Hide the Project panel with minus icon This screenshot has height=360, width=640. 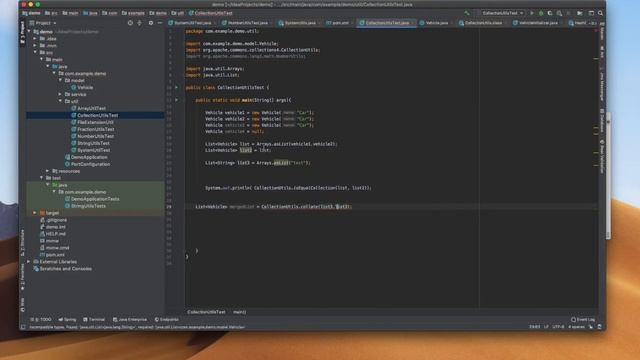(x=160, y=23)
